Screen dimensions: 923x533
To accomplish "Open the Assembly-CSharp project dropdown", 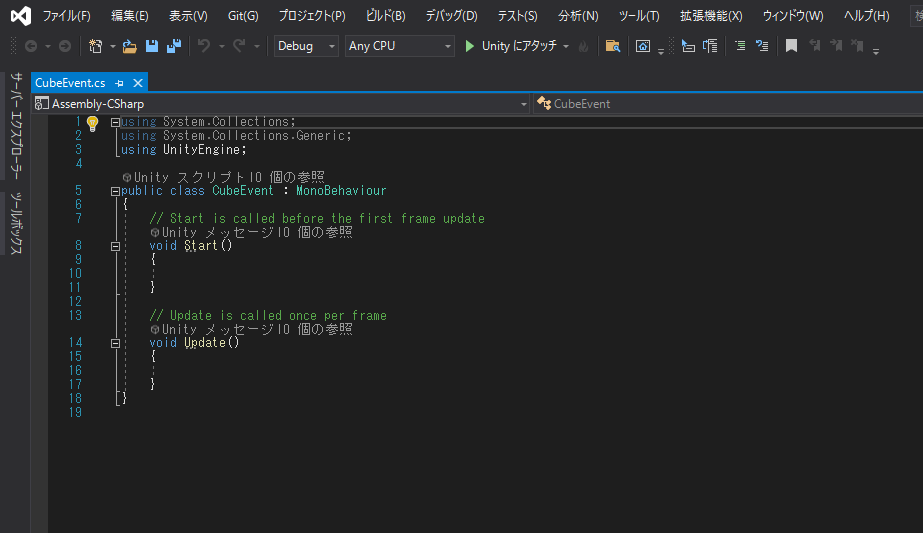I will click(x=281, y=104).
